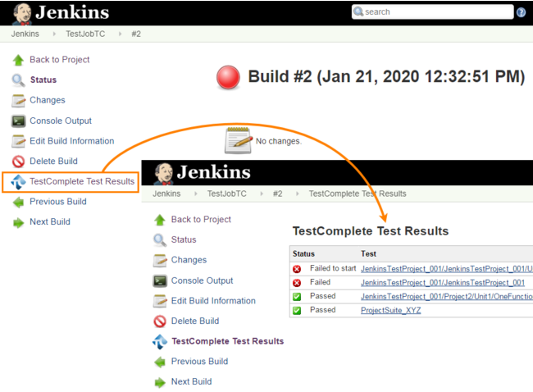This screenshot has width=533, height=392.
Task: Go to Next Build in top sidebar
Action: [x=50, y=221]
